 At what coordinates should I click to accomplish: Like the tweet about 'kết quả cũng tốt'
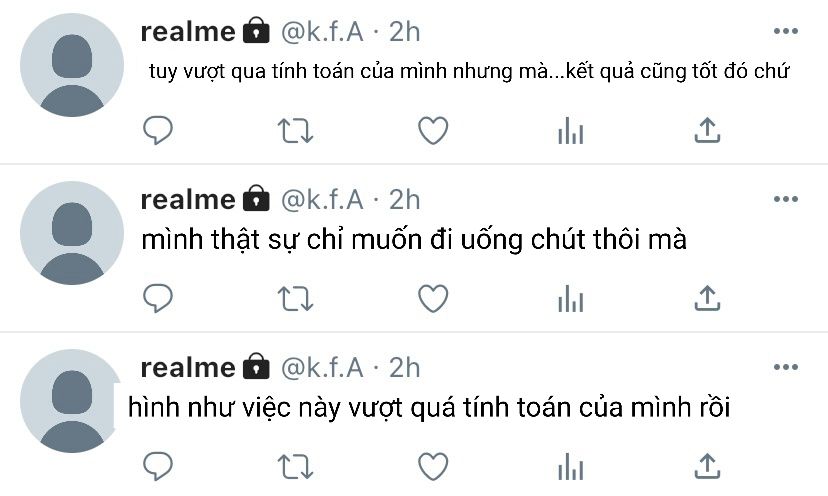click(433, 130)
